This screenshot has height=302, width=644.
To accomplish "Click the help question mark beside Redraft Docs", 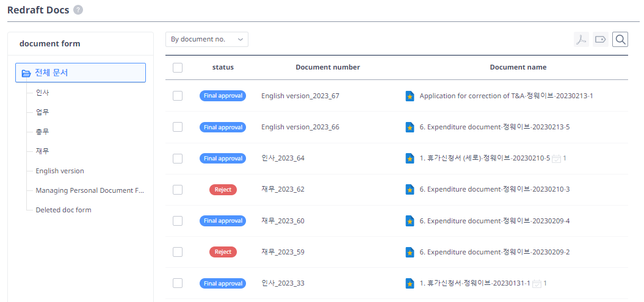I will point(78,10).
